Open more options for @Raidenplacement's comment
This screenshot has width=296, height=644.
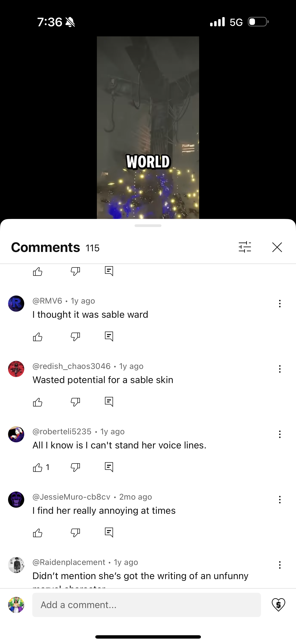click(x=280, y=565)
